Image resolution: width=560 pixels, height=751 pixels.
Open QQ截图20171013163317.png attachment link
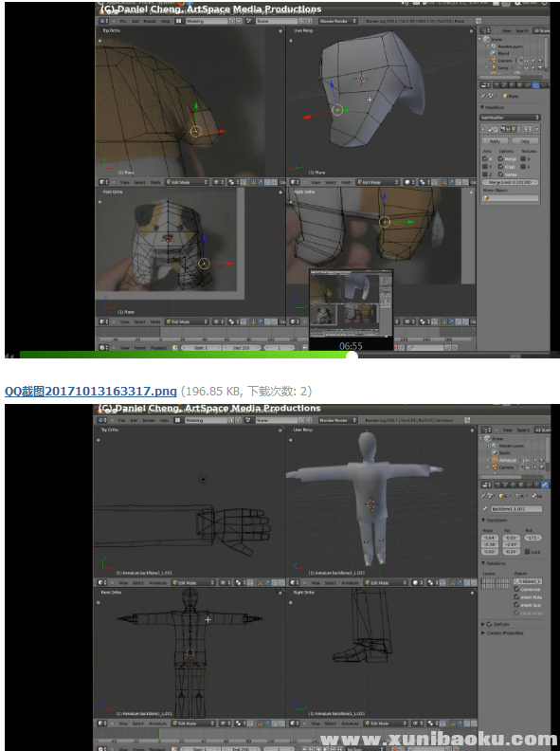(90, 392)
